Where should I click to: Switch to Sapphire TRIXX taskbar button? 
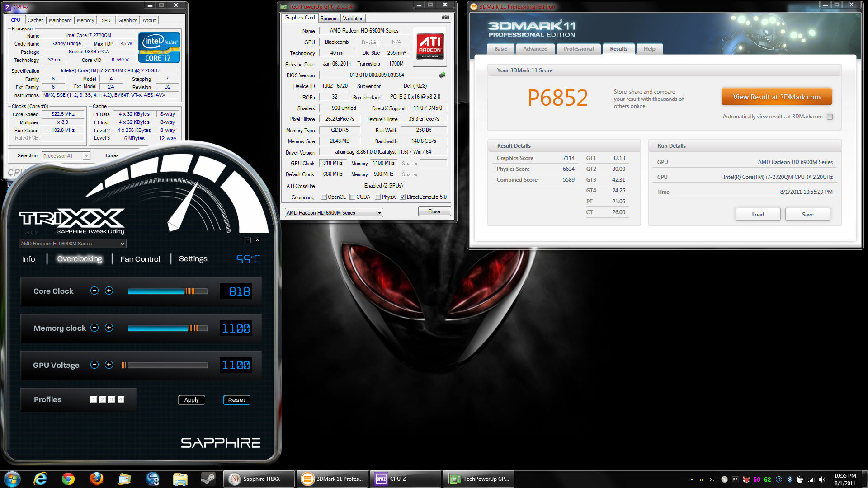259,479
